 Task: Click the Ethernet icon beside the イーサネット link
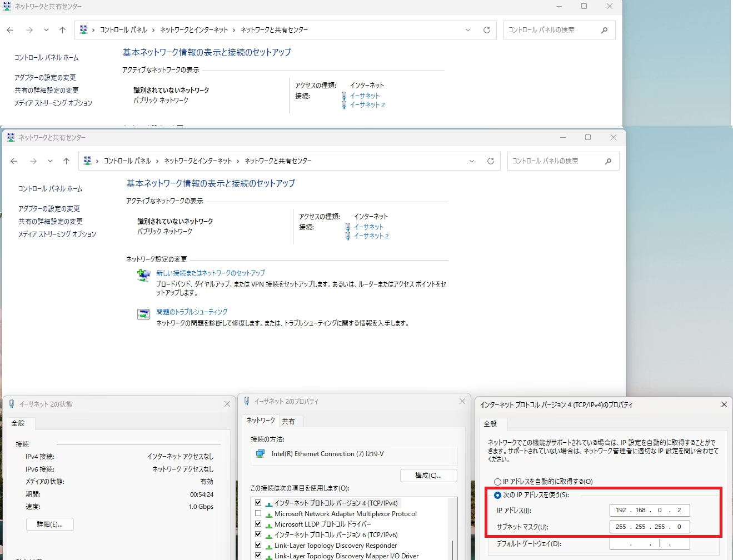coord(347,227)
